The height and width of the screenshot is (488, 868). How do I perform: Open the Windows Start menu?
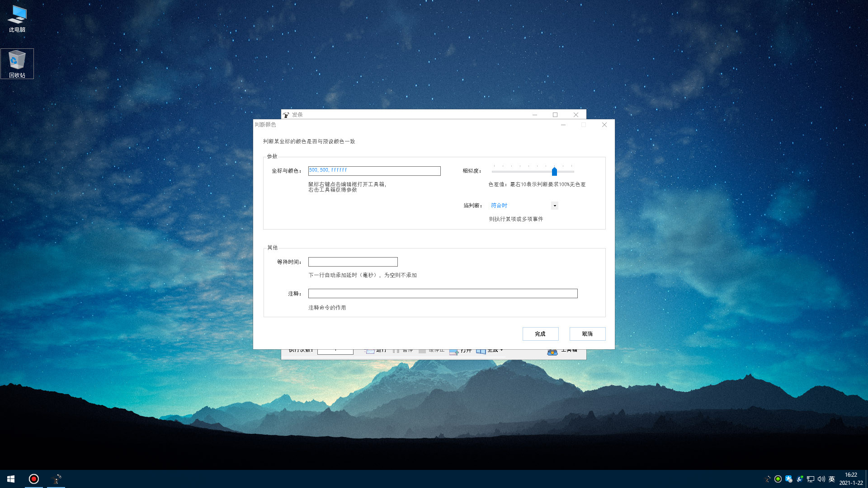pyautogui.click(x=11, y=479)
